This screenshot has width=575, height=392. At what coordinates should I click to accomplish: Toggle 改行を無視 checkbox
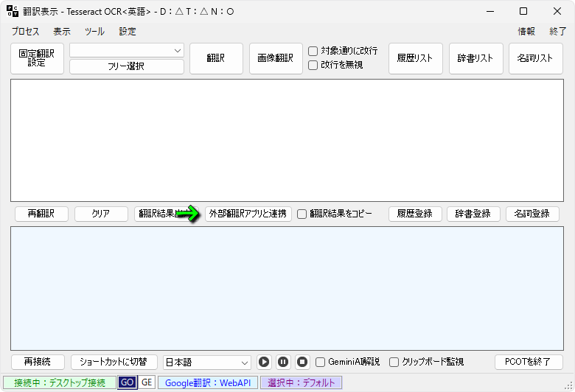click(313, 65)
